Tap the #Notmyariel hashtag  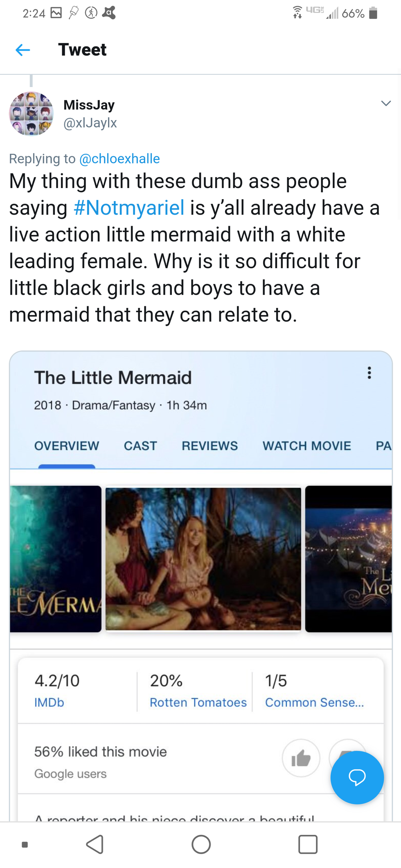tap(129, 208)
